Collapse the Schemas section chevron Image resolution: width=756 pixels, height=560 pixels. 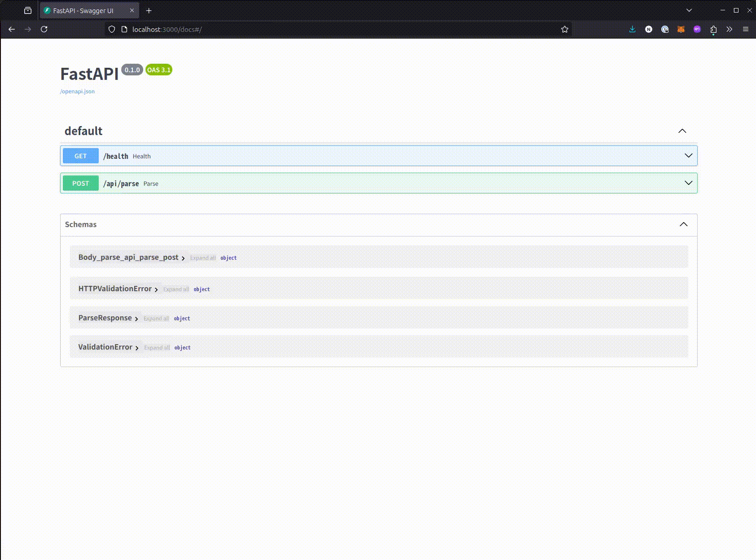[x=684, y=224]
